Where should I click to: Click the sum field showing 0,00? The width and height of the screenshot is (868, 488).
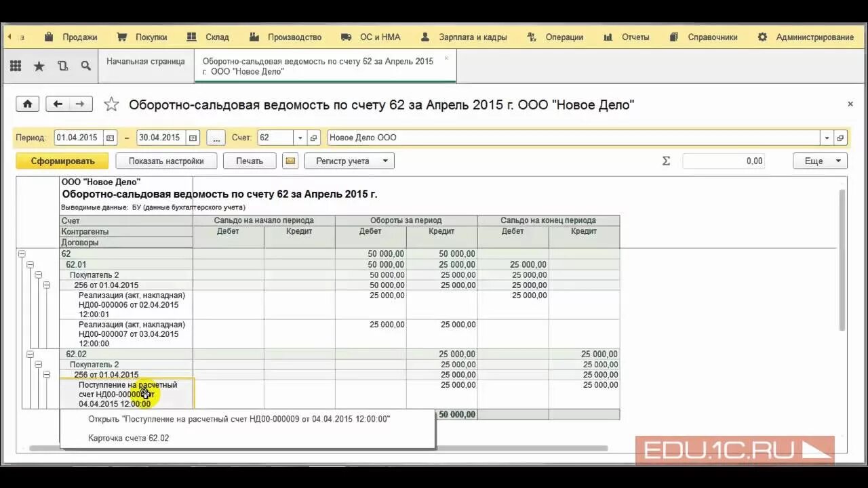(724, 161)
